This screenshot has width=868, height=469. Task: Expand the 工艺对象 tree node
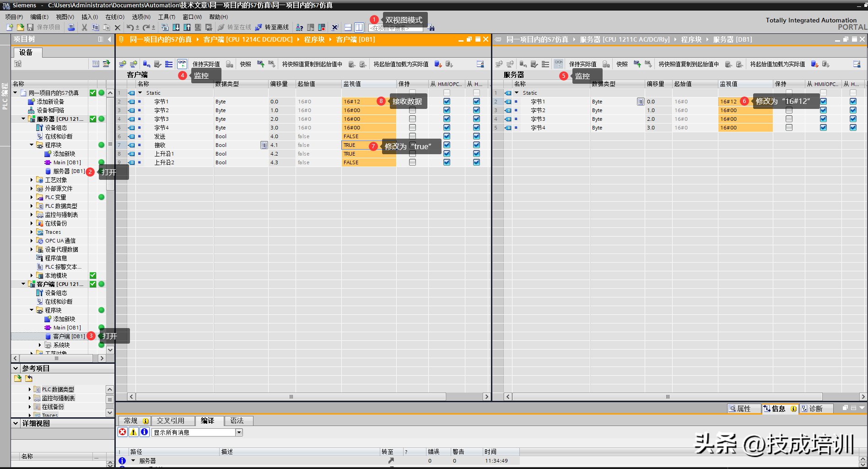[32, 180]
